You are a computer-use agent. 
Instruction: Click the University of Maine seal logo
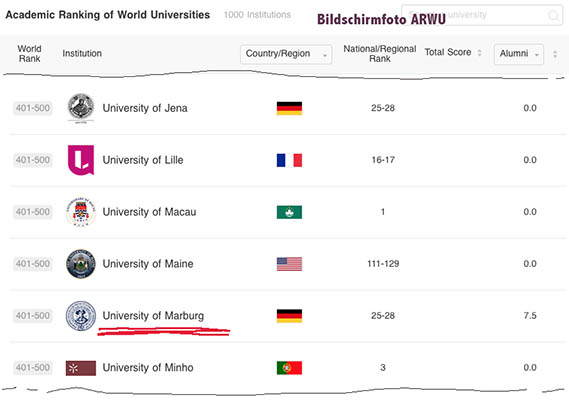81,264
